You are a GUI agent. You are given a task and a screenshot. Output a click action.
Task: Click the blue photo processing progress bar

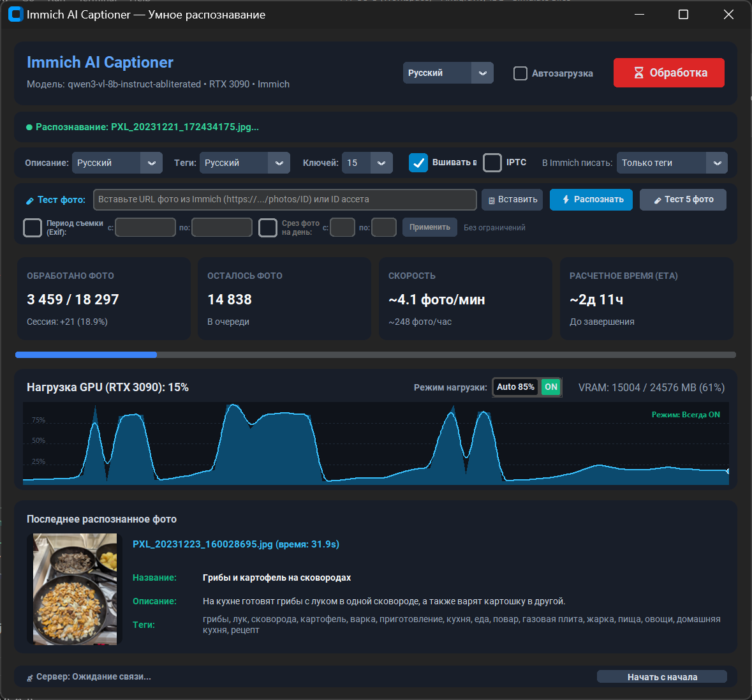(x=376, y=355)
